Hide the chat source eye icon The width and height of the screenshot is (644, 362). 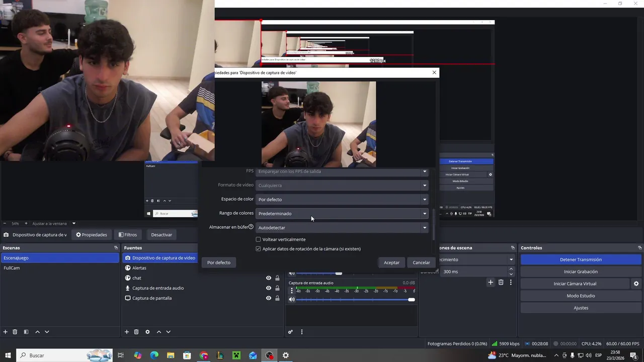coord(269,278)
